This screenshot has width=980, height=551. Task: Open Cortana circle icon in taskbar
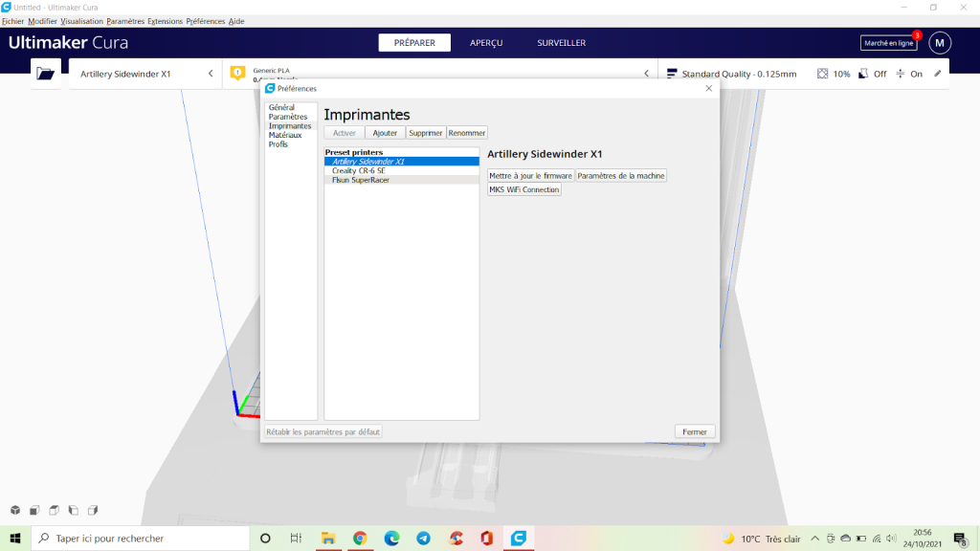[265, 538]
